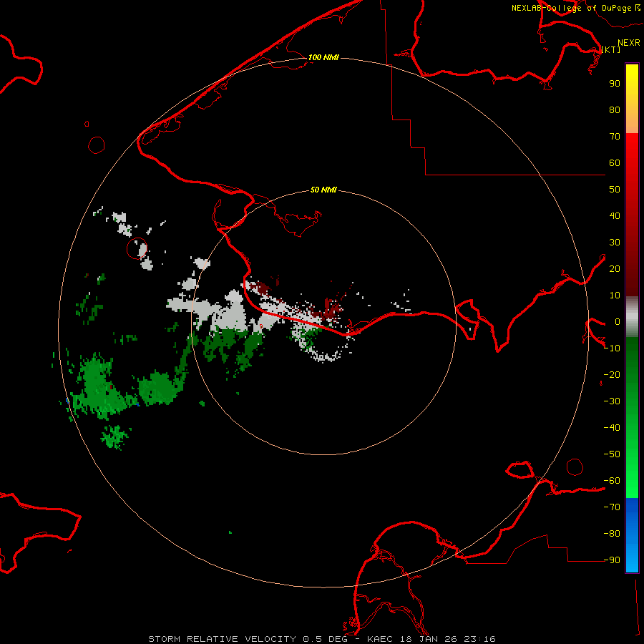Click the 40 knot scale value

[x=615, y=215]
